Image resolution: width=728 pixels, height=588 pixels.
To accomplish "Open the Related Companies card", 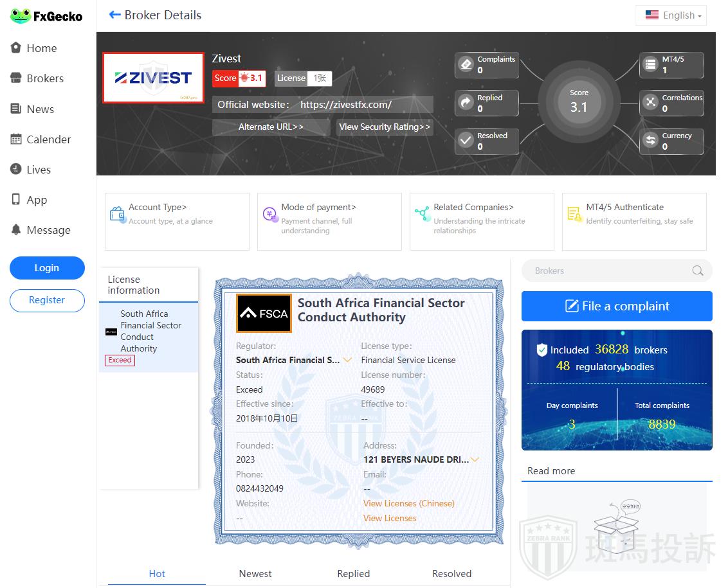I will (481, 221).
